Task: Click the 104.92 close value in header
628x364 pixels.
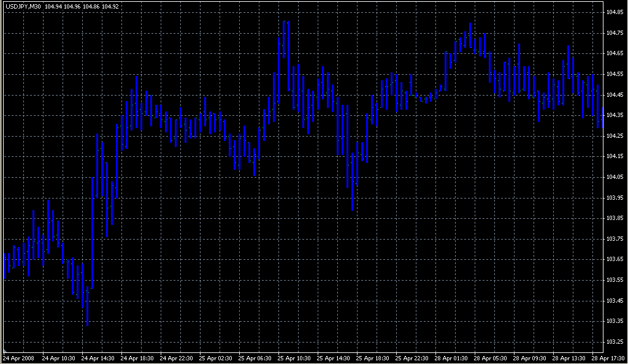Action: click(110, 7)
